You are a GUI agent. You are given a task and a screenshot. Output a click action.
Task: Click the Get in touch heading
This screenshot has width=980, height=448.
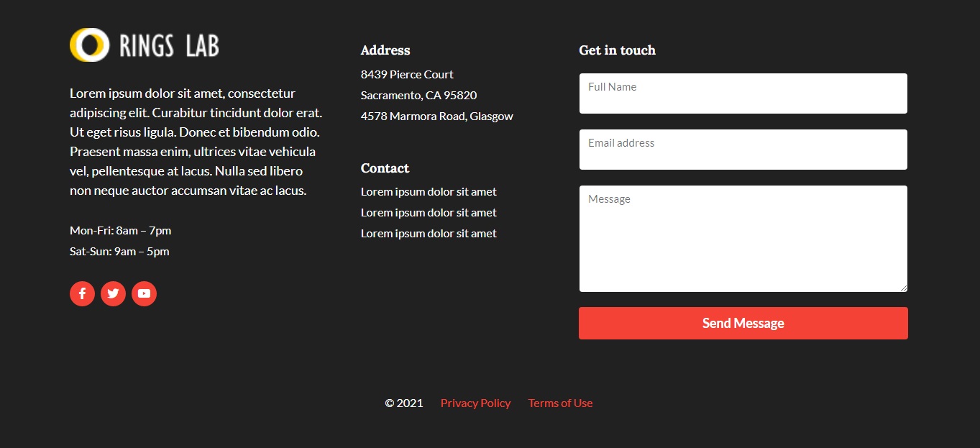point(617,50)
